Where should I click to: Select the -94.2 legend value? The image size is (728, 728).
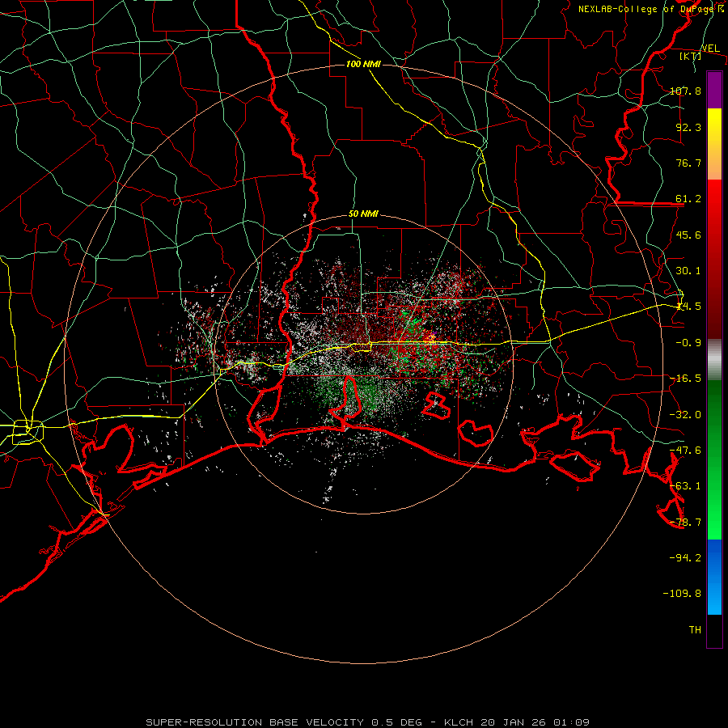point(685,557)
